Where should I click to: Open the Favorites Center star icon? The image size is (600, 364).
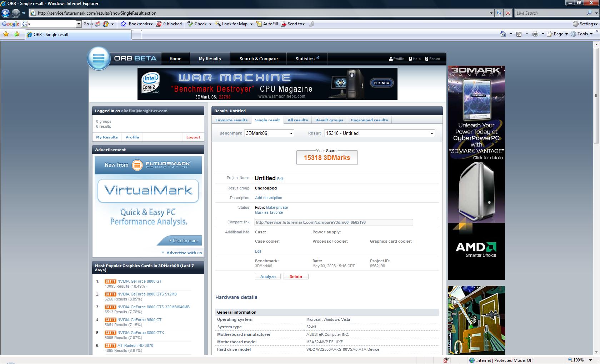point(6,34)
